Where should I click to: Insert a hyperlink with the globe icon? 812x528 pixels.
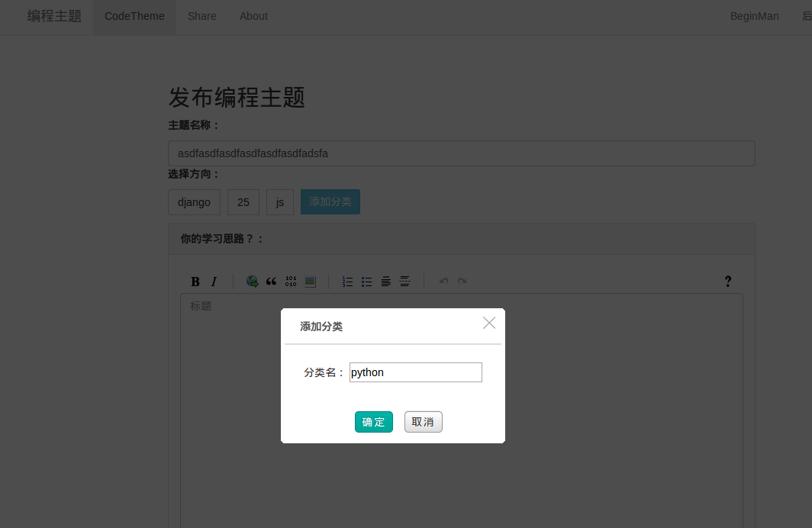(252, 282)
